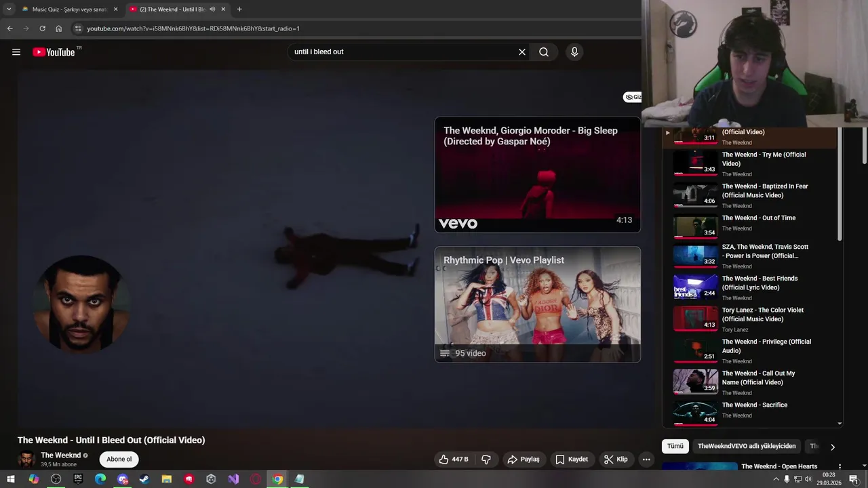Open a new browser tab
Viewport: 868px width, 488px height.
[x=239, y=9]
